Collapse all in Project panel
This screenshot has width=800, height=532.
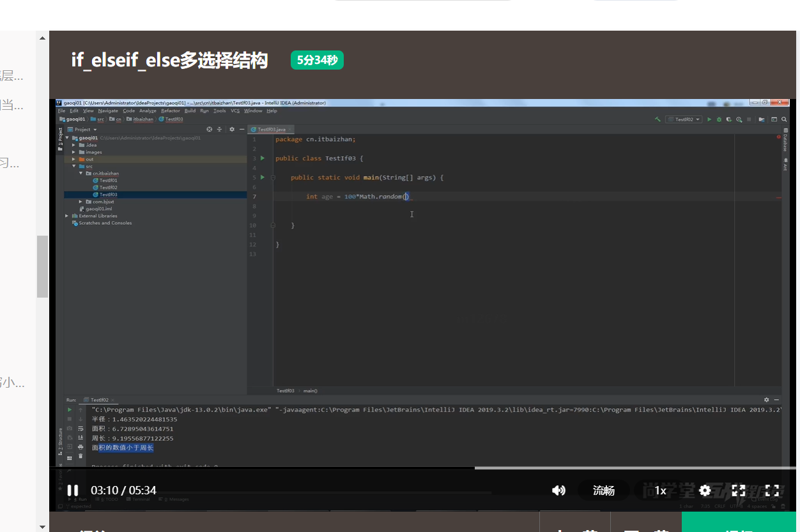coord(219,129)
